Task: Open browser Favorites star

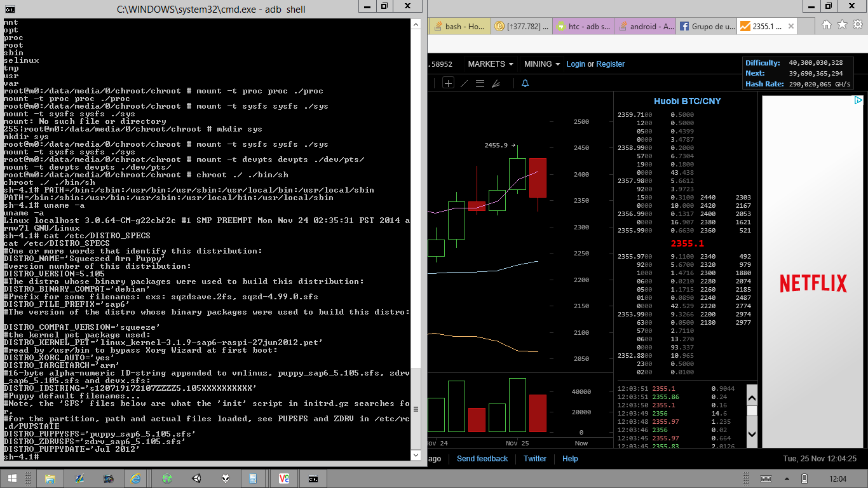Action: coord(842,25)
